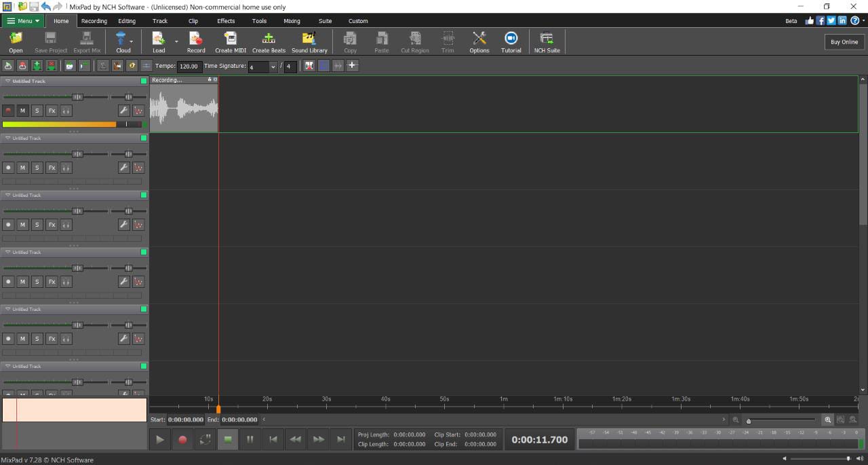Image resolution: width=868 pixels, height=465 pixels.
Task: Launch the Tutorial icon
Action: pos(511,42)
